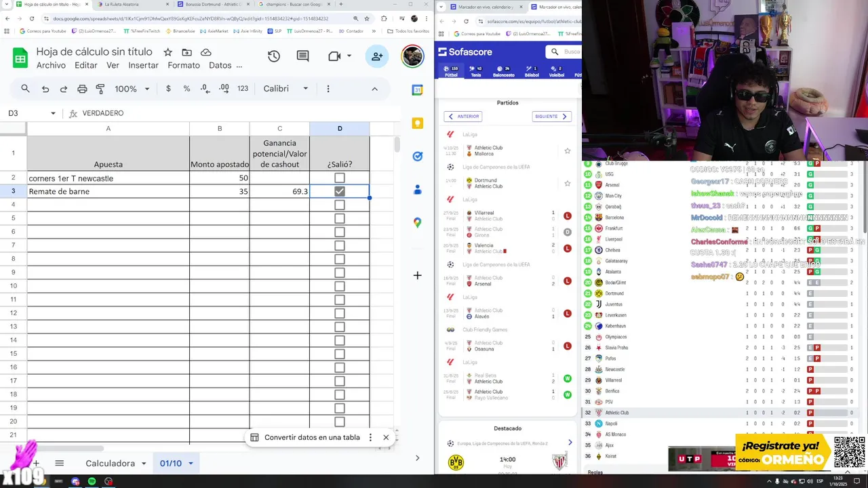868x488 pixels.
Task: Tick checkbox in row 5 column D
Action: click(340, 218)
